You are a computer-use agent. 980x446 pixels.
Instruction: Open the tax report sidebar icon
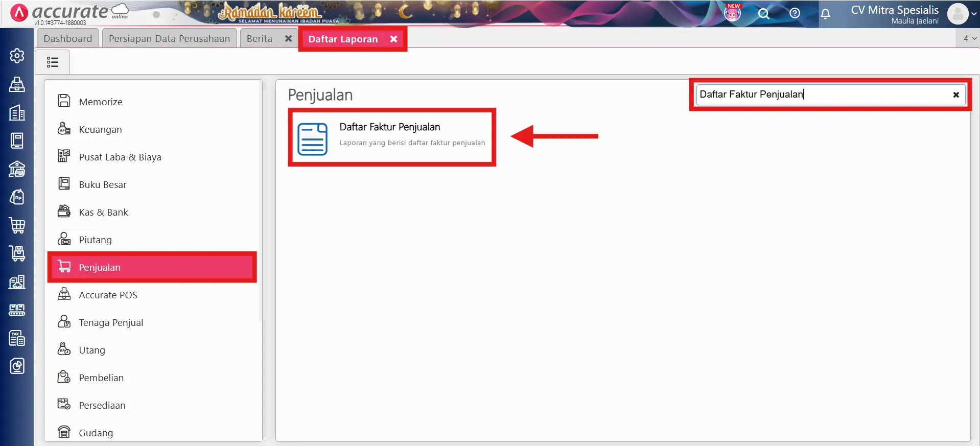(17, 338)
